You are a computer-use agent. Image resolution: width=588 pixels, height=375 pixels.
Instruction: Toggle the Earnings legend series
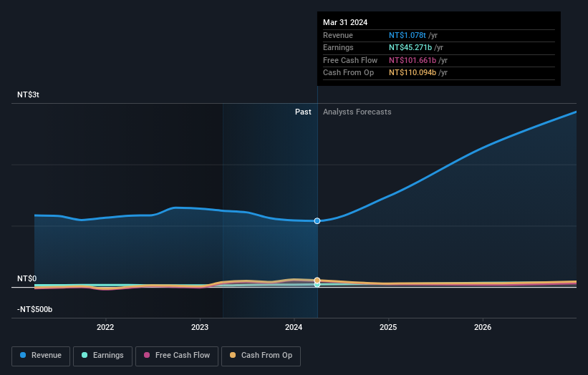[x=102, y=356]
